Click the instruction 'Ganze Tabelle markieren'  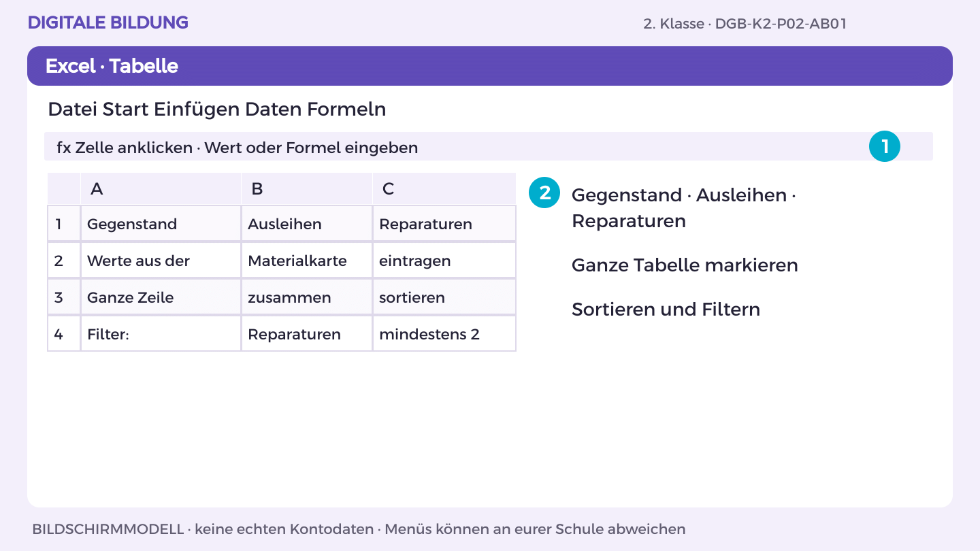[685, 265]
